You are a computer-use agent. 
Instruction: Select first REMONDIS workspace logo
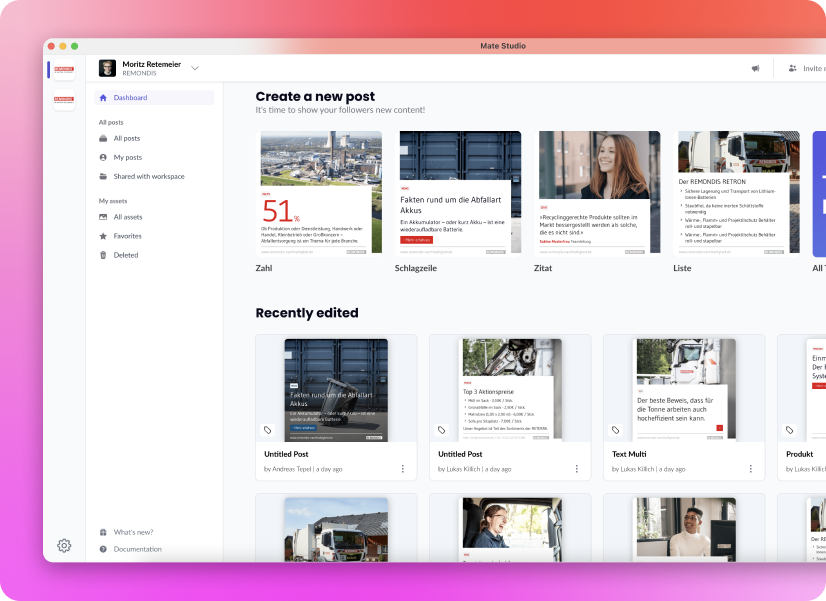(x=64, y=70)
